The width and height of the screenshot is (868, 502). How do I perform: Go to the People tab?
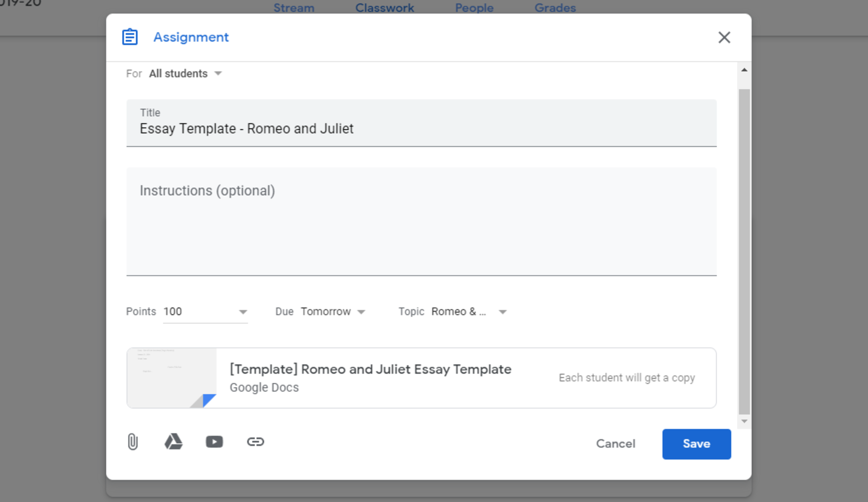click(x=474, y=8)
